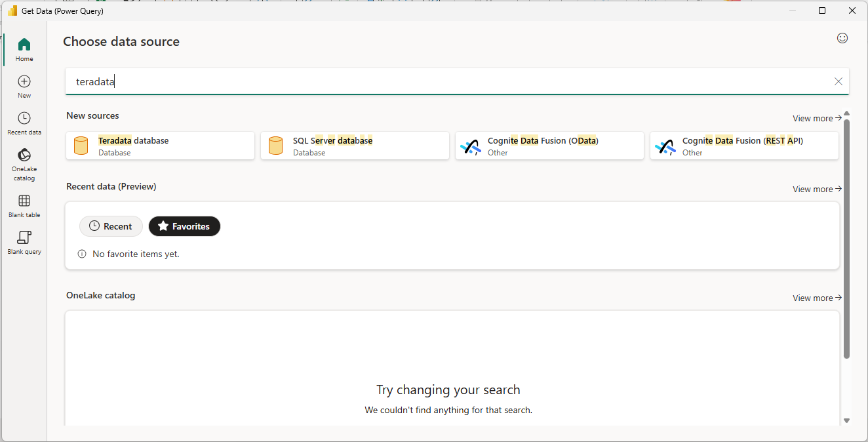This screenshot has height=442, width=868.
Task: Click the New plus icon in sidebar
Action: (24, 81)
